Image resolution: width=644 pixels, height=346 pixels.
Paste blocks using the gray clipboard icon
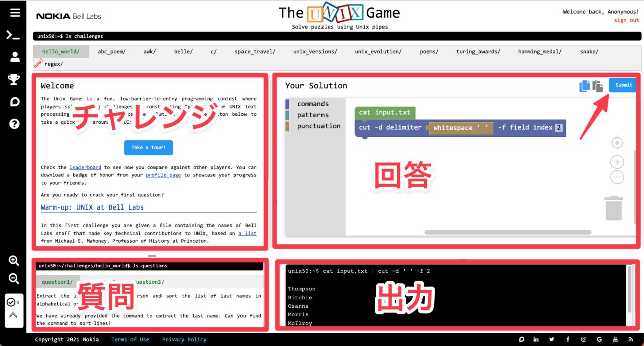[598, 86]
